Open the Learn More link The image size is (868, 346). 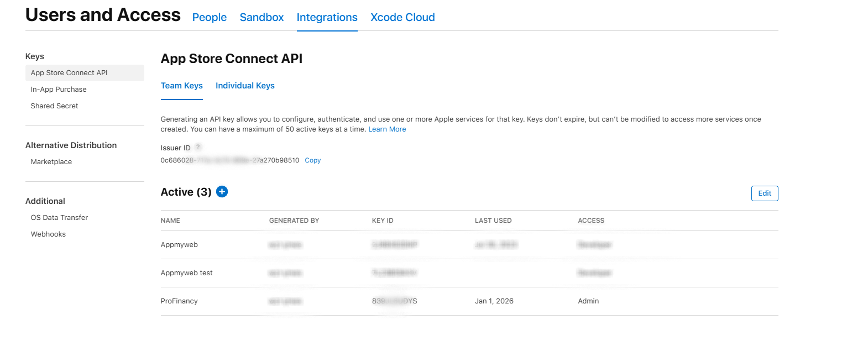click(387, 129)
